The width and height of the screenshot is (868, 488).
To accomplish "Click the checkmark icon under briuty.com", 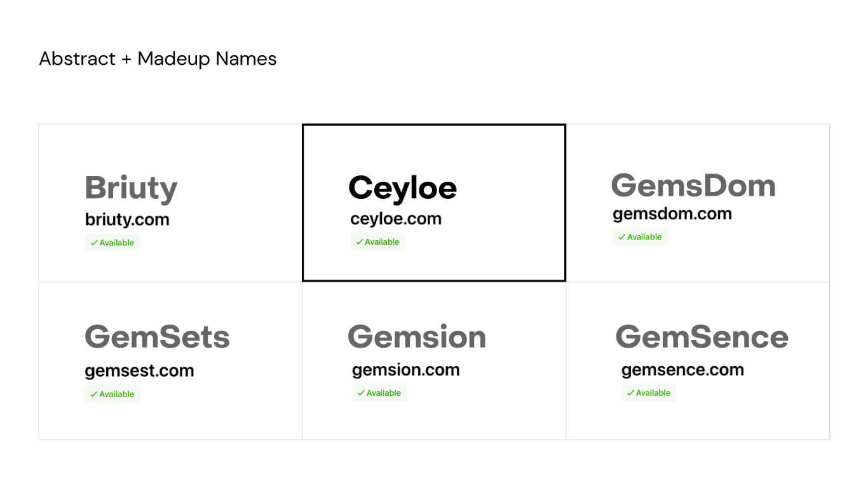I will tap(93, 243).
